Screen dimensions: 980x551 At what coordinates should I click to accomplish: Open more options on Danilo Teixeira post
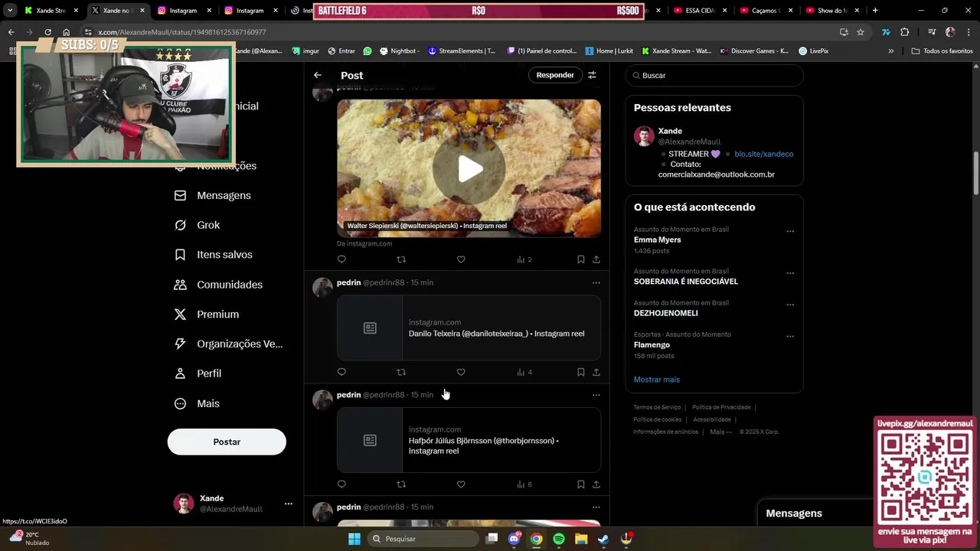596,282
